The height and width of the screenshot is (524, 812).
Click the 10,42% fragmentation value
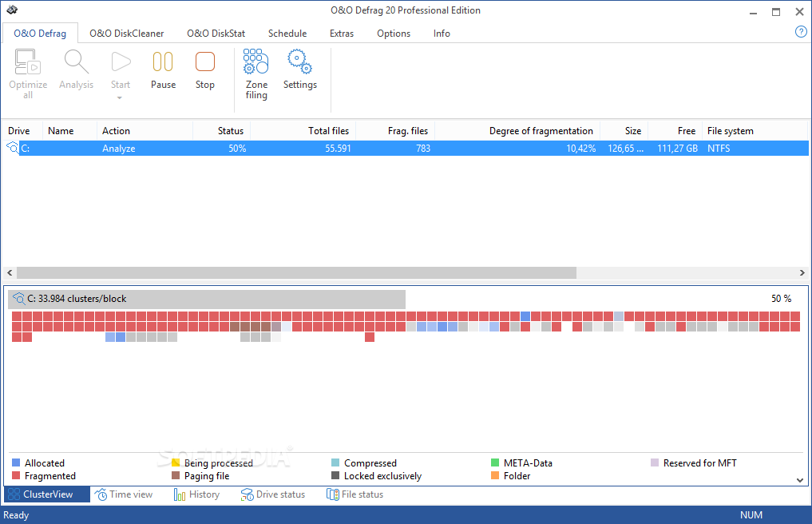(580, 149)
